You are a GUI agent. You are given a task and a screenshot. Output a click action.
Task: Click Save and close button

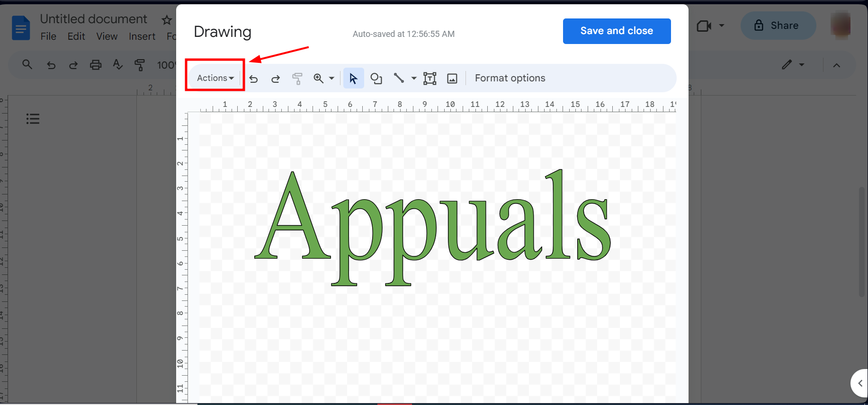pyautogui.click(x=617, y=31)
